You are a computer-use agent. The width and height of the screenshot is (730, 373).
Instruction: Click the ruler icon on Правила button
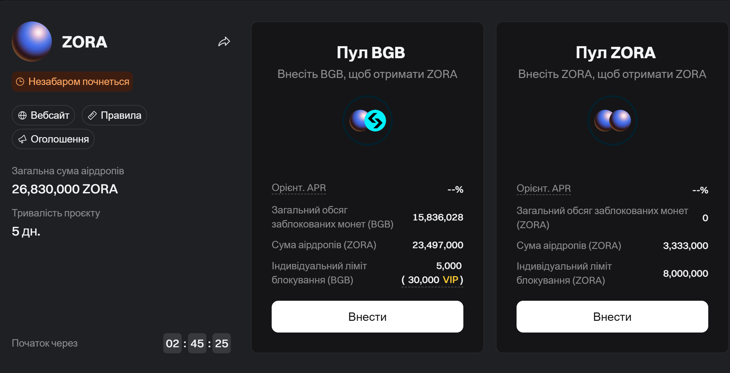click(92, 115)
